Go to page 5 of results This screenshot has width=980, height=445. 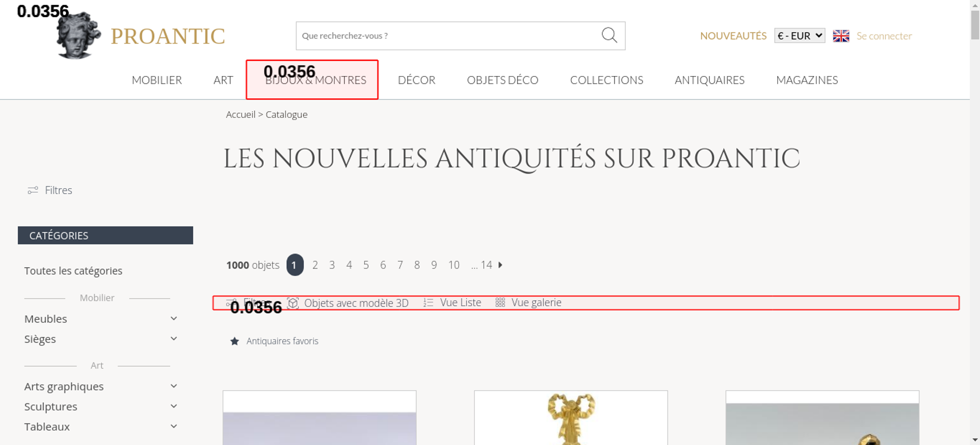(366, 265)
